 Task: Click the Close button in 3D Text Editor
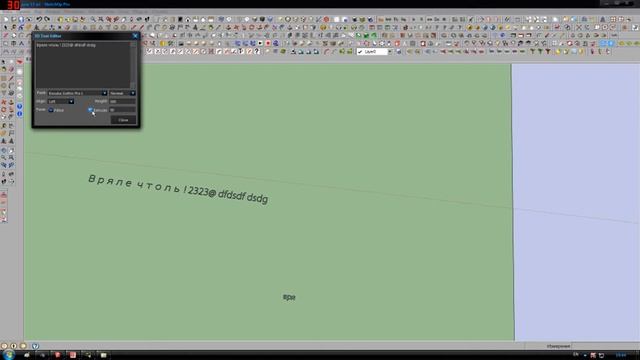click(123, 120)
